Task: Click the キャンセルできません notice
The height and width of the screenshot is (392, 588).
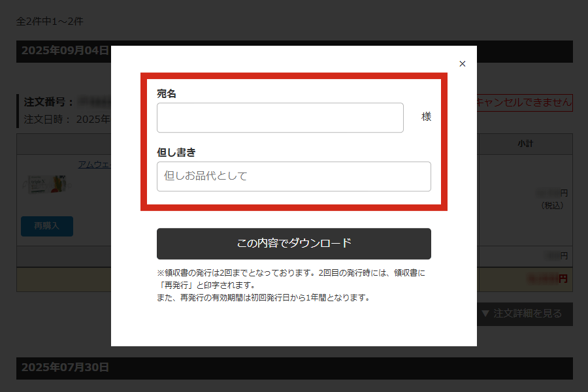Action: 525,102
